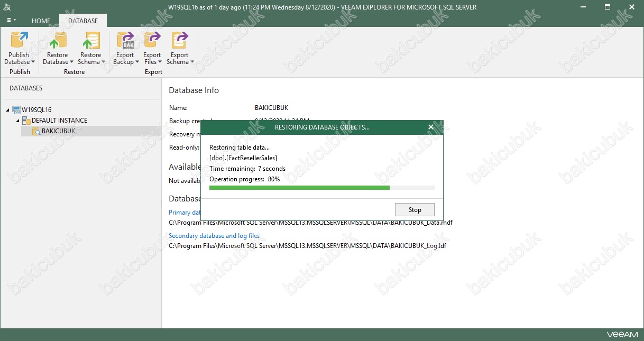Select W19SQL16 in the tree
The width and height of the screenshot is (644, 341).
(36, 110)
